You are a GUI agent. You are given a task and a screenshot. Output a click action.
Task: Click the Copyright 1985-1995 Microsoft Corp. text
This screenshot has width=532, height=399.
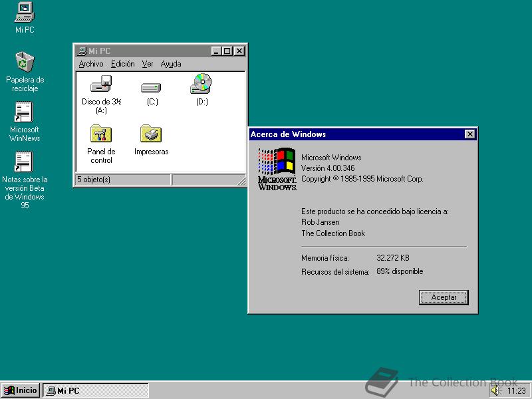tap(362, 179)
